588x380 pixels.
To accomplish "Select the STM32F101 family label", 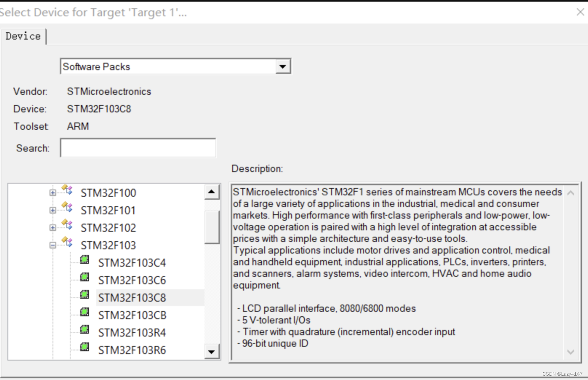I will pyautogui.click(x=108, y=210).
